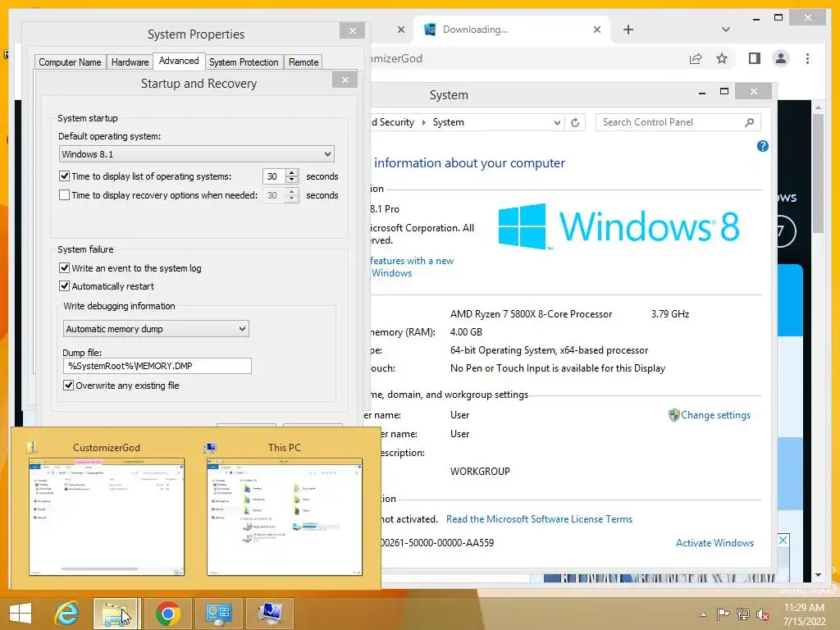Viewport: 840px width, 630px height.
Task: Refresh the System control panel window
Action: 575,122
